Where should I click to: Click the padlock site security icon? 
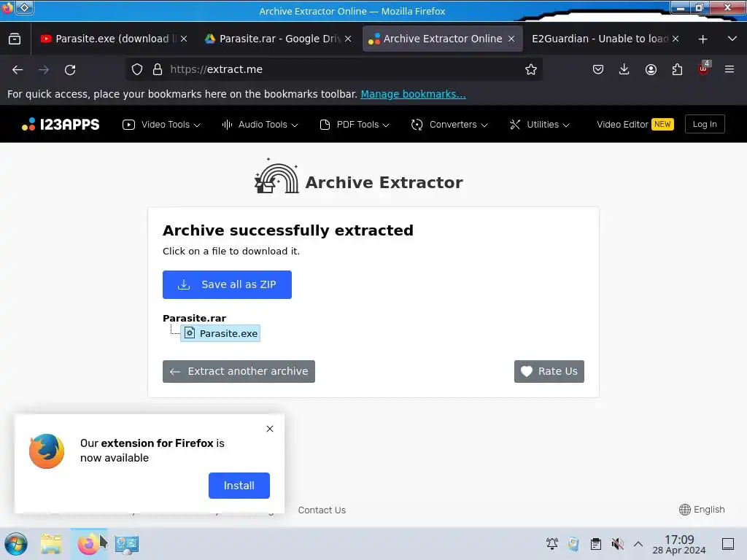pos(158,69)
